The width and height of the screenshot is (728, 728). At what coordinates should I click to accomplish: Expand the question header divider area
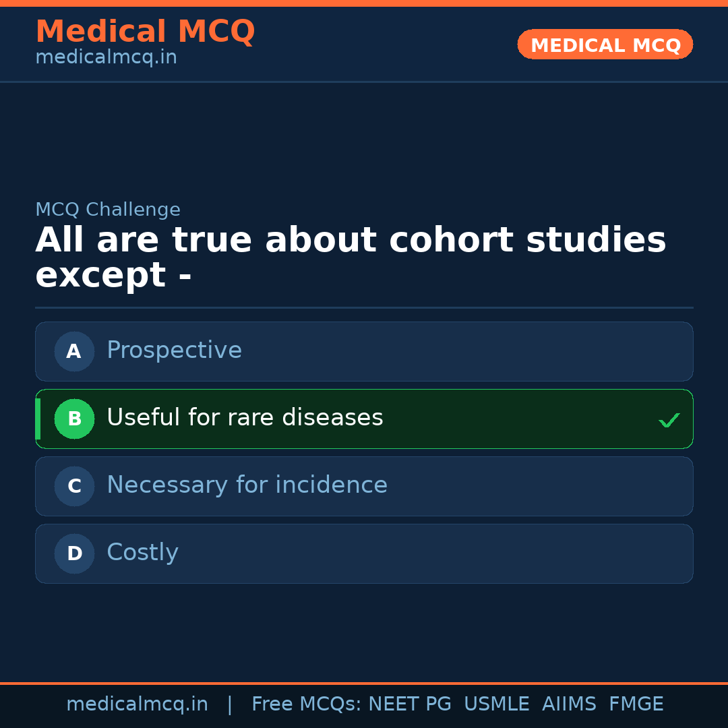pyautogui.click(x=364, y=308)
